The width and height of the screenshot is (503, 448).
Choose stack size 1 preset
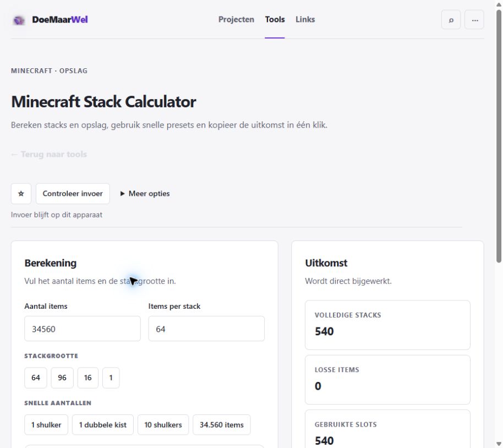click(111, 378)
